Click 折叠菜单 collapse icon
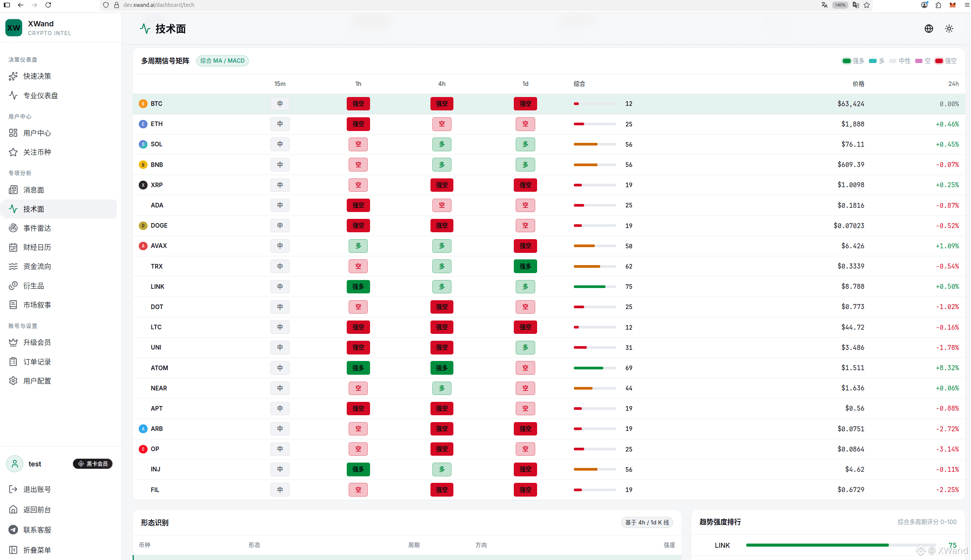This screenshot has height=560, width=971. 13,550
